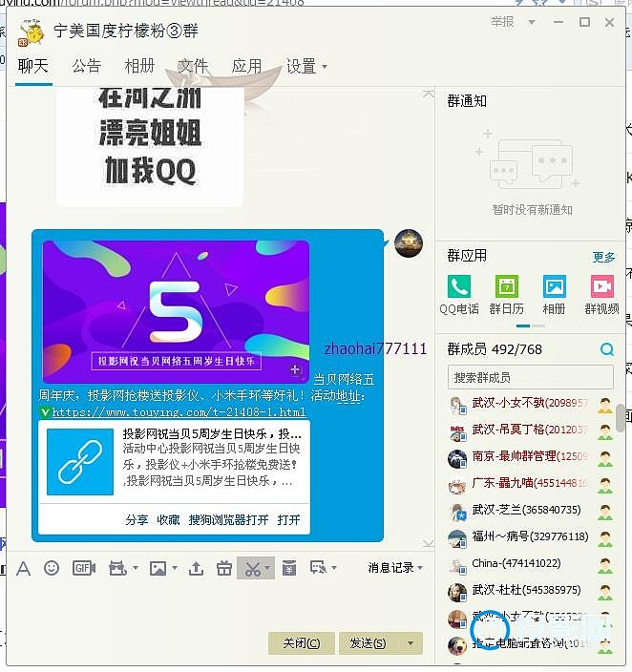632x672 pixels.
Task: Click 更多 link in 群应用
Action: (x=603, y=257)
